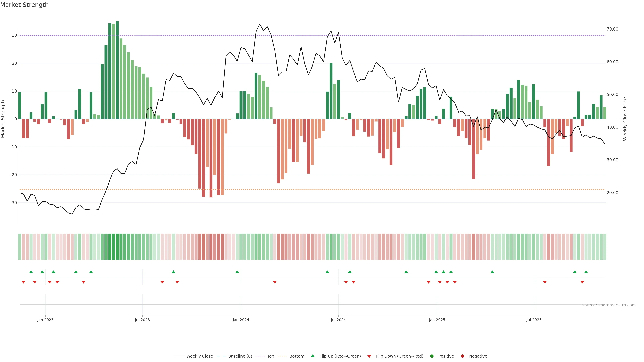
Task: Click Flip Down red triangle legend icon
Action: click(369, 356)
